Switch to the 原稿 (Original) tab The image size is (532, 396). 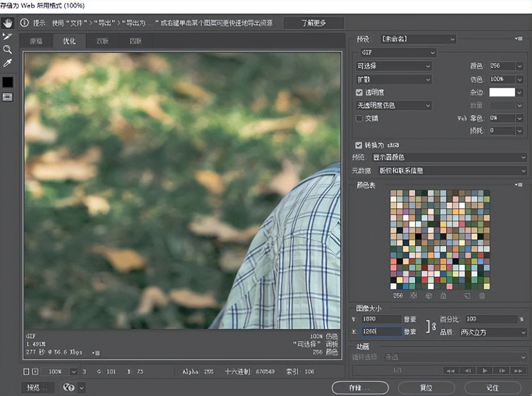pos(36,41)
